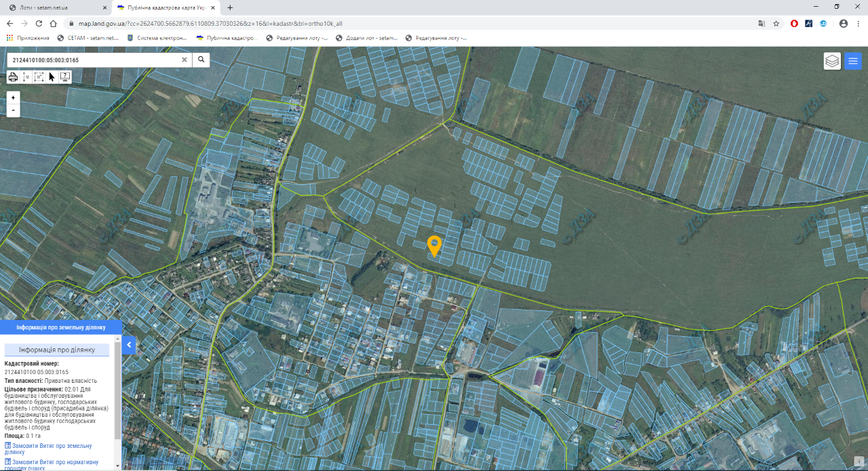Open link Замовити Витяг про нормативну грошову оцінку
868x471 pixels.
(51, 464)
